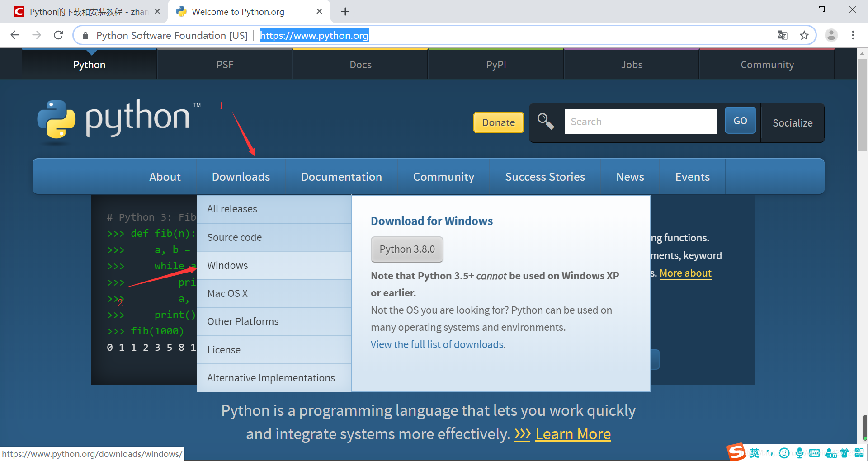Open the Sogou soft keyboard icon
The image size is (868, 461).
point(814,453)
